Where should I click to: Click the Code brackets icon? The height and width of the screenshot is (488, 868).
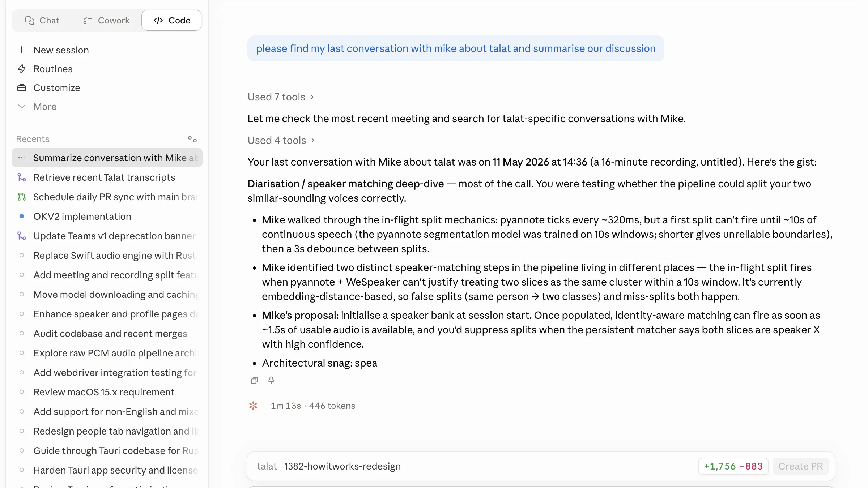158,20
